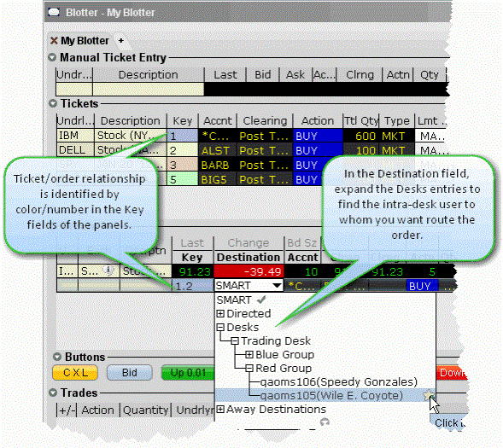
Task: Choose qaoms106(Speedy Gonzales) destination
Action: click(338, 382)
